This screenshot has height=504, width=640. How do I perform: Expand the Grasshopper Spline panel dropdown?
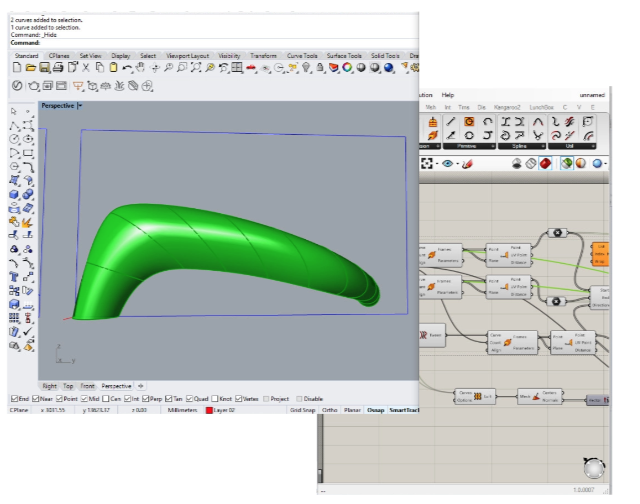point(542,145)
